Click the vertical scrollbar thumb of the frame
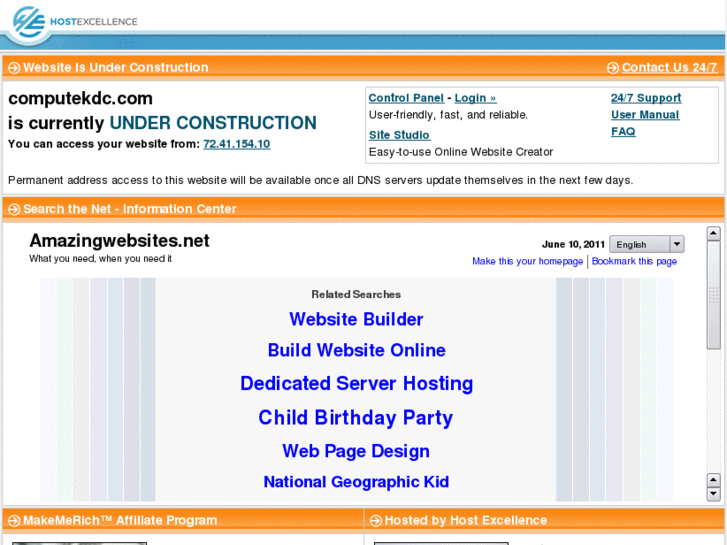This screenshot has height=545, width=727. point(713,295)
